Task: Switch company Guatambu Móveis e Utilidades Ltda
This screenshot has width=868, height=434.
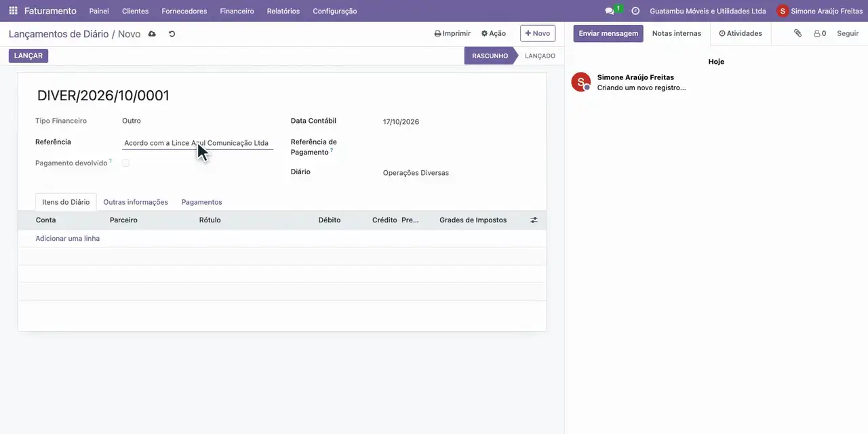Action: [x=708, y=11]
